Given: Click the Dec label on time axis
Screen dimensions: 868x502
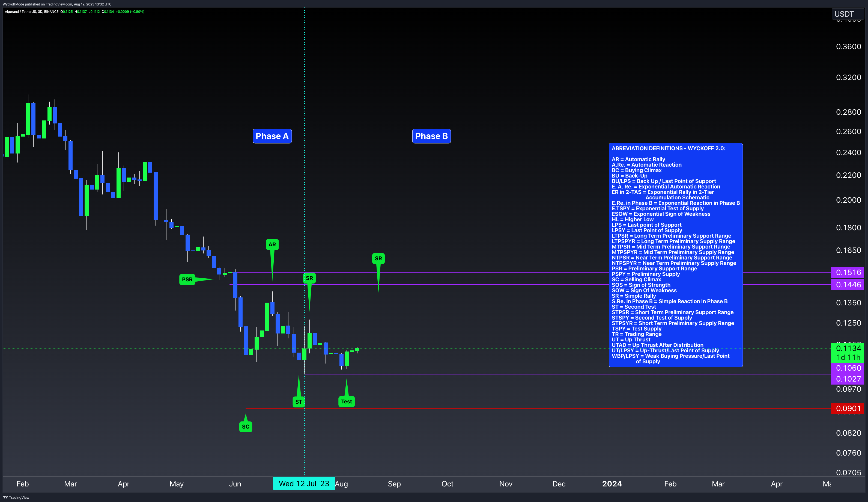Looking at the screenshot, I should click(559, 484).
